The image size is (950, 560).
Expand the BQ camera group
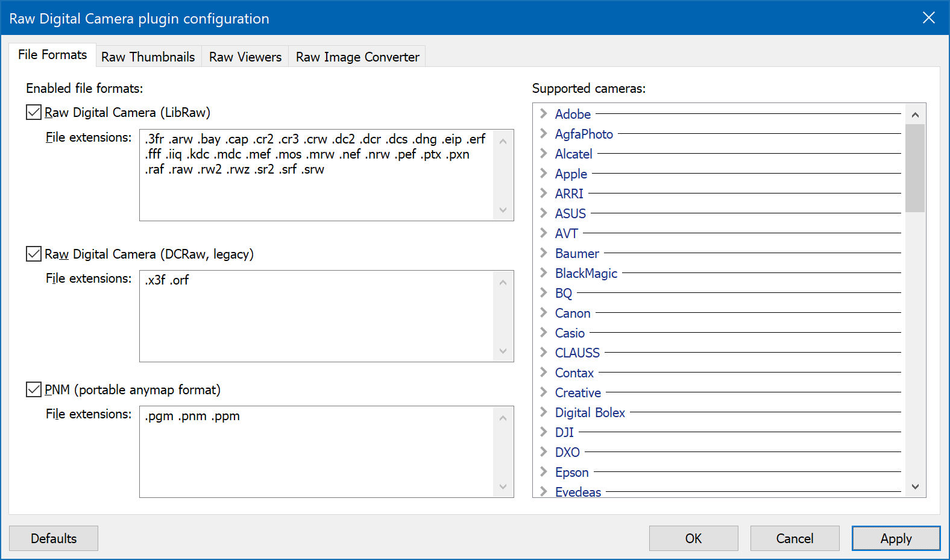point(543,292)
